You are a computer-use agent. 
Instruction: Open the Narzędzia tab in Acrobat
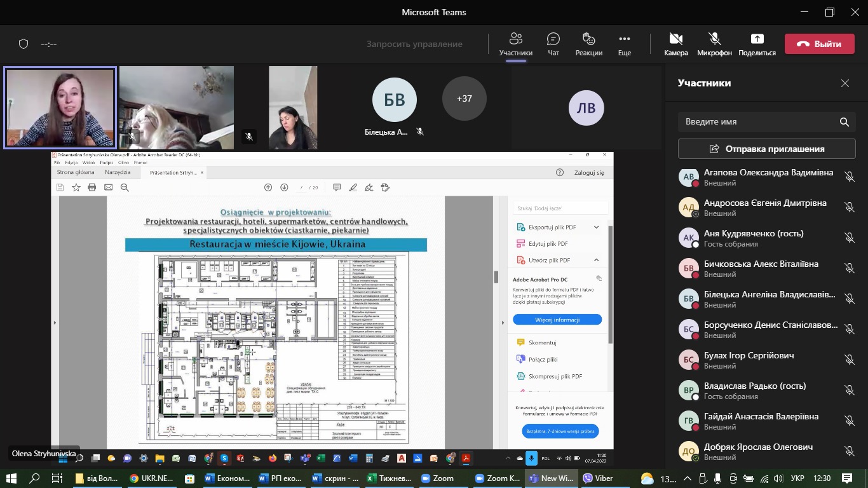(118, 172)
